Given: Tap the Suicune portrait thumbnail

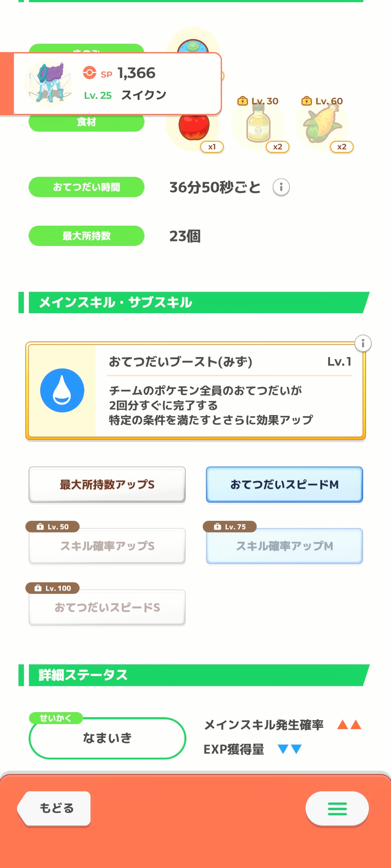Looking at the screenshot, I should coord(49,84).
